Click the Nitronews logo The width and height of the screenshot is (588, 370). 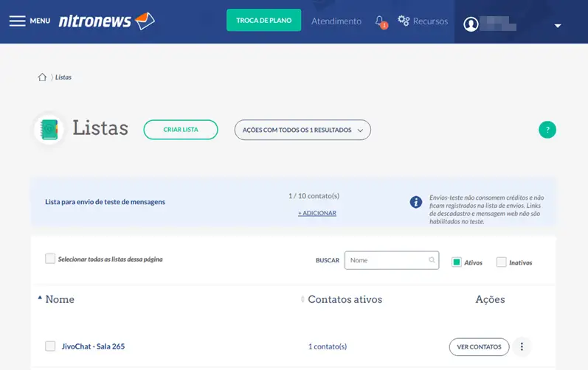(x=106, y=21)
